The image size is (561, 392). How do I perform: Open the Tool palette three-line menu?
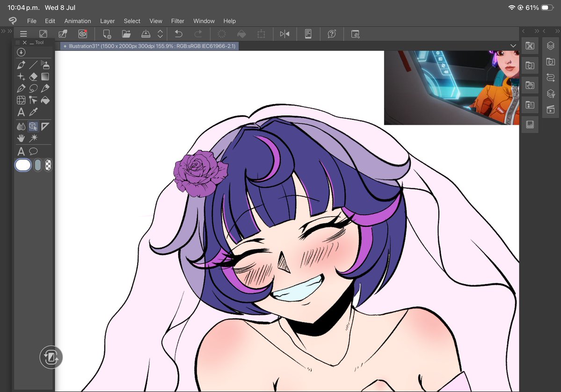pyautogui.click(x=17, y=42)
